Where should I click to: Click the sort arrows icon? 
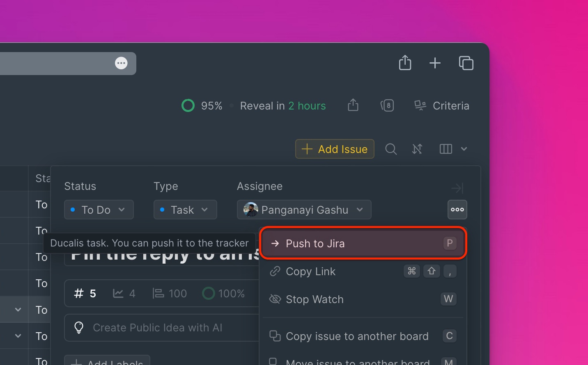click(x=417, y=149)
